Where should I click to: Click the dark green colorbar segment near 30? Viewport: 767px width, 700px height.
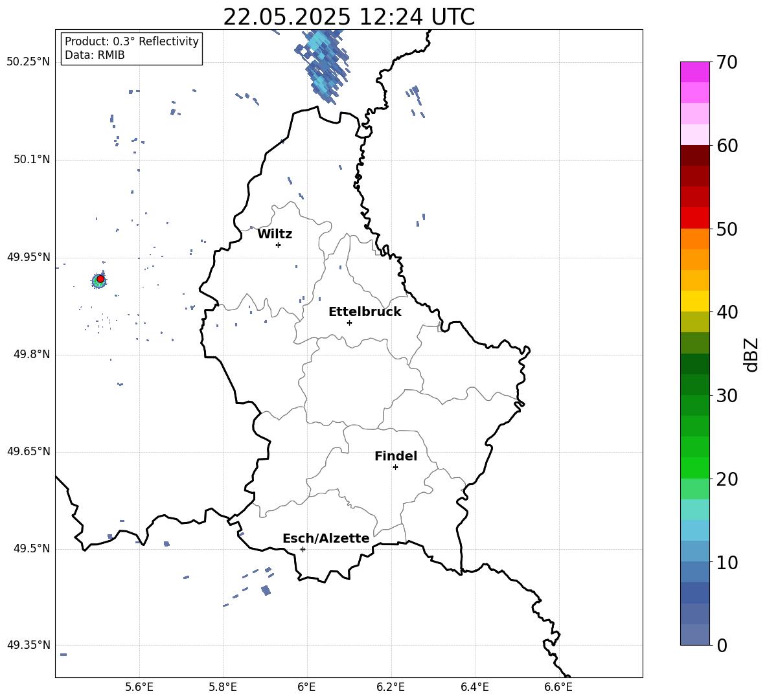pos(694,385)
